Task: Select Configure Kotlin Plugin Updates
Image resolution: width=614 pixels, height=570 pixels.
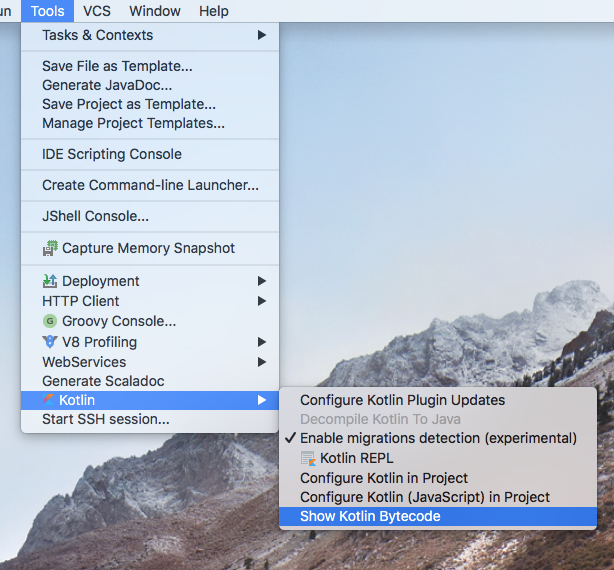Action: tap(438, 400)
